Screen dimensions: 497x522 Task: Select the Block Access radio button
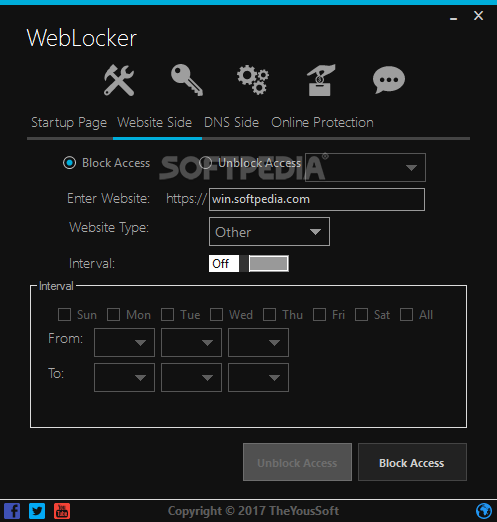69,163
